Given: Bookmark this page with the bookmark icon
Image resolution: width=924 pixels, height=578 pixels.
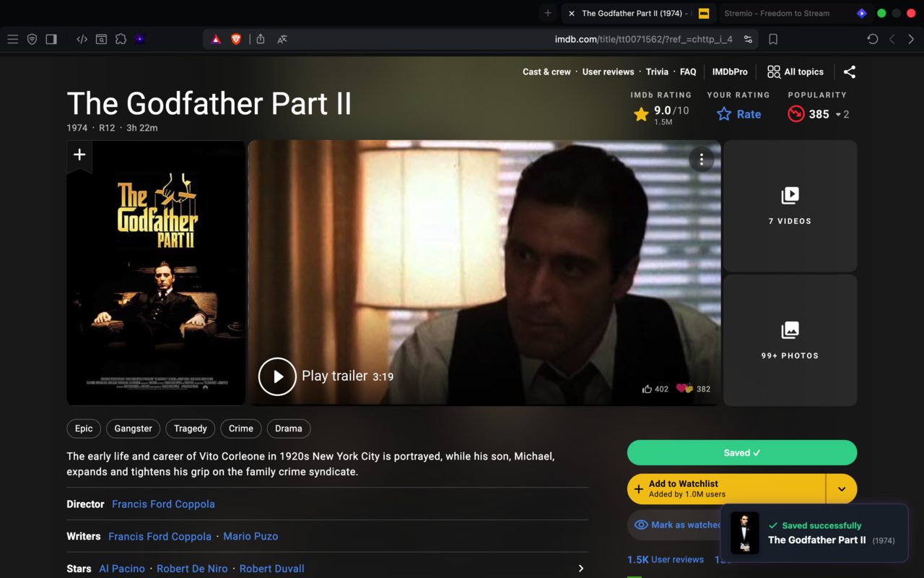Looking at the screenshot, I should [773, 39].
